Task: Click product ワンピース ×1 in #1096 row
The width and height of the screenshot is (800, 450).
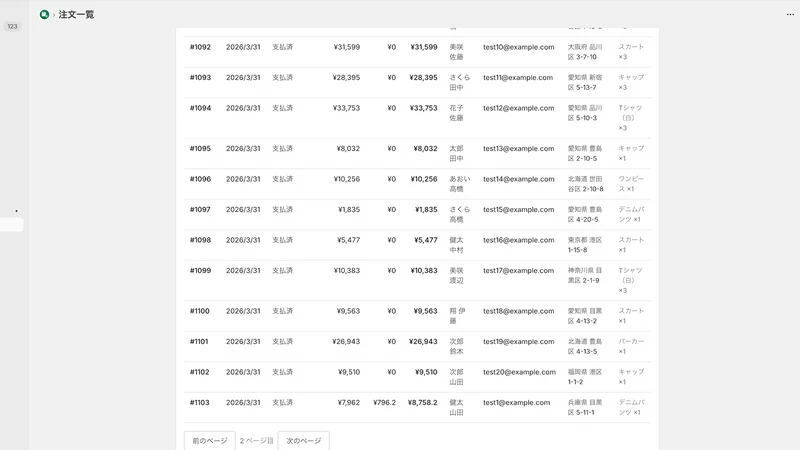Action: point(631,184)
